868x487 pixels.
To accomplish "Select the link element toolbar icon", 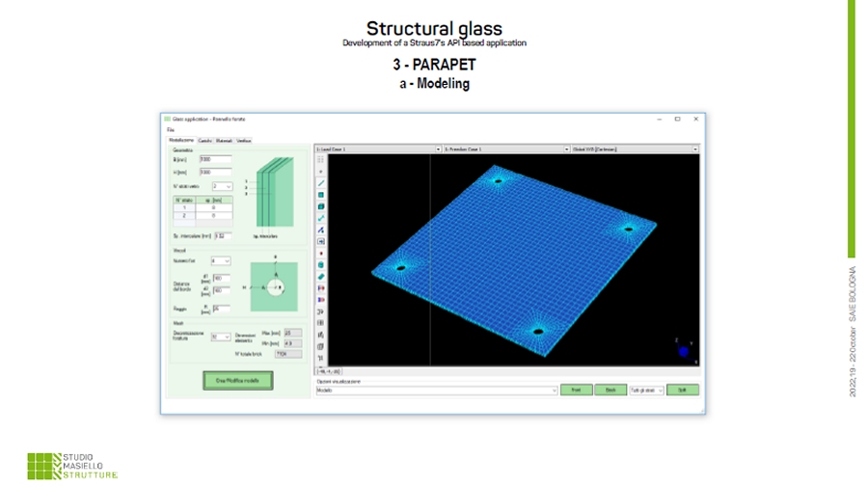I will [321, 218].
